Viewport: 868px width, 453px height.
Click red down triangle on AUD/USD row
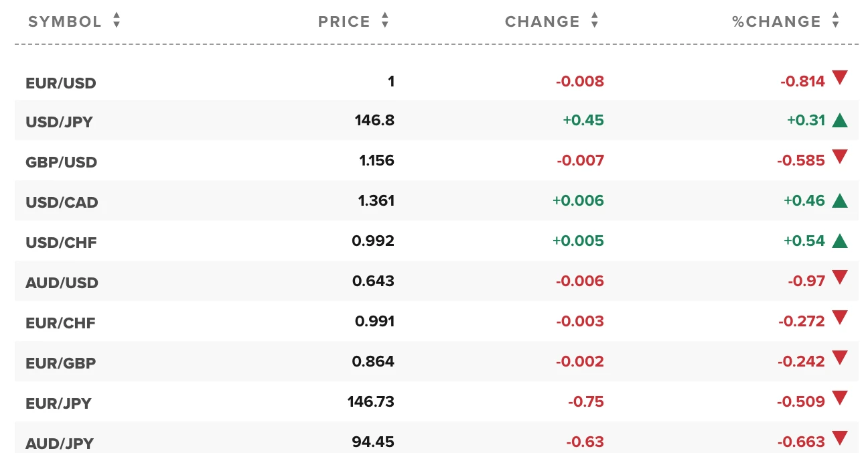coord(840,277)
